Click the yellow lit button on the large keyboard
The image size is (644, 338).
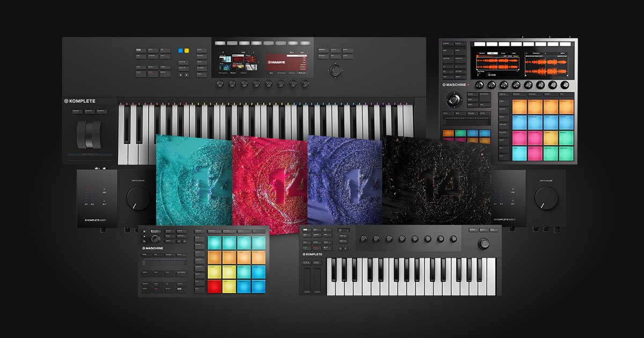[187, 50]
